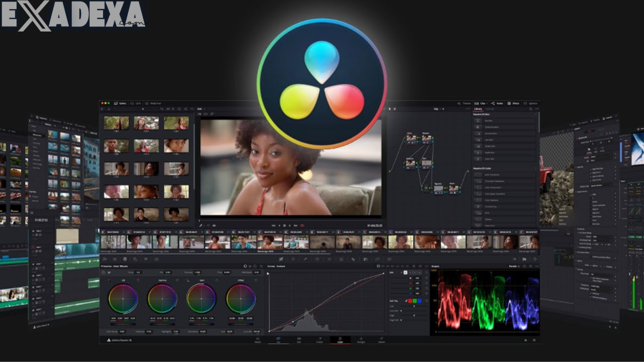Open the Settings tab in the Effects panel
This screenshot has height=362, width=644.
pos(489,109)
